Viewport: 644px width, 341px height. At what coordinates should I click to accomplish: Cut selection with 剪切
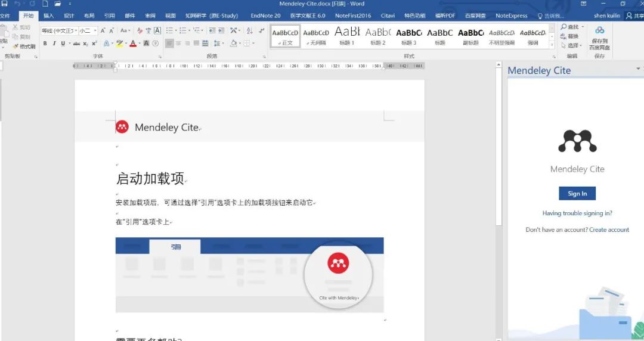(21, 27)
